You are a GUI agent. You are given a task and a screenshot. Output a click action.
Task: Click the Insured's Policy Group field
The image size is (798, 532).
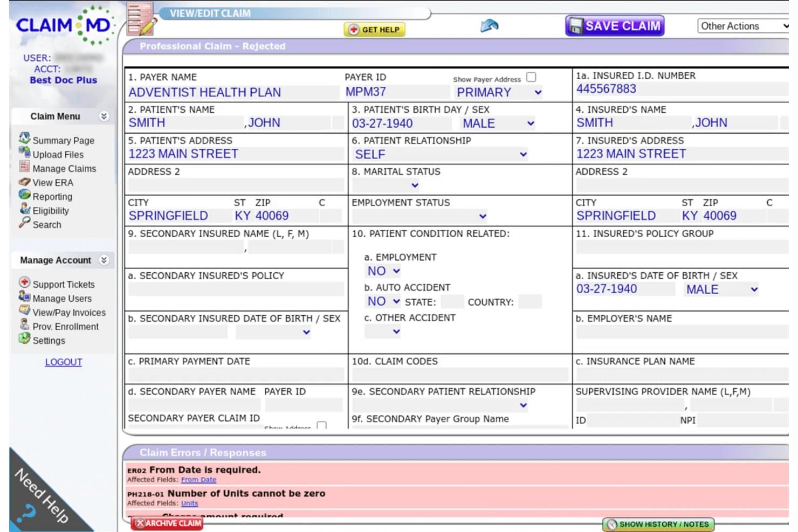[682, 247]
